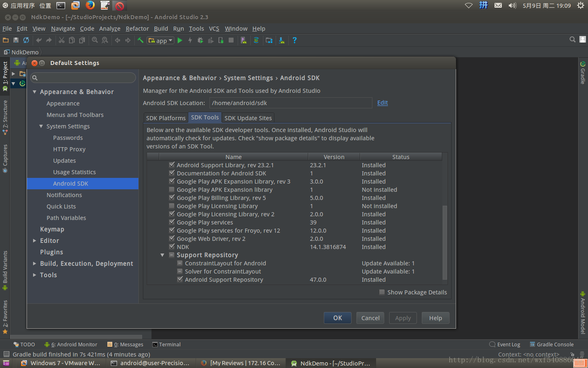The image size is (588, 368).
Task: Click the Redo arrow in toolbar
Action: click(x=49, y=40)
